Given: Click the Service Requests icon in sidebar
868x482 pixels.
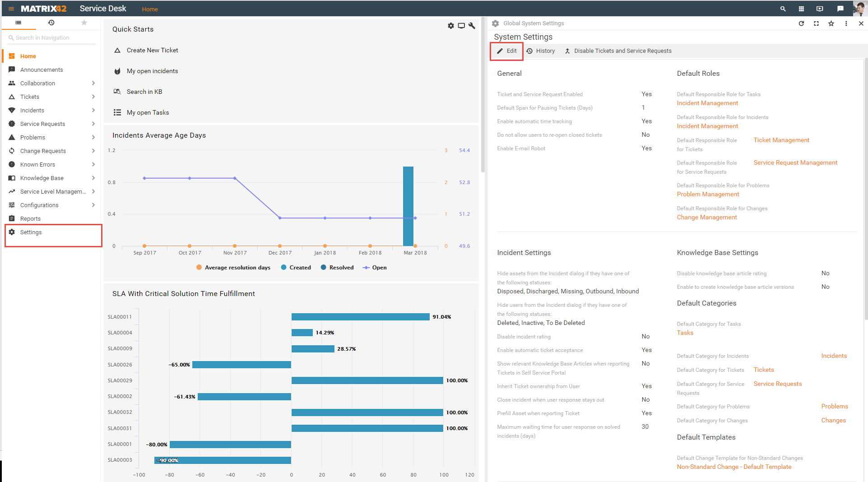Looking at the screenshot, I should pos(12,124).
